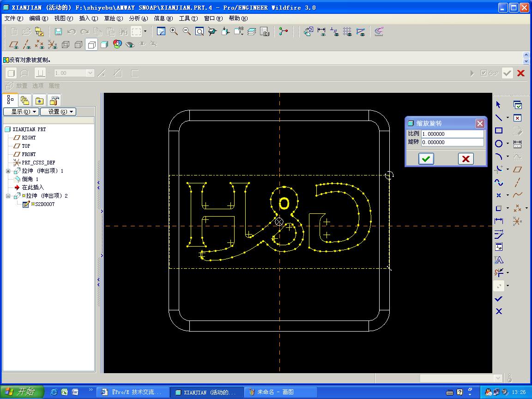Switch to No Hidden display mode
Screen dimensions: 532x399
click(91, 44)
